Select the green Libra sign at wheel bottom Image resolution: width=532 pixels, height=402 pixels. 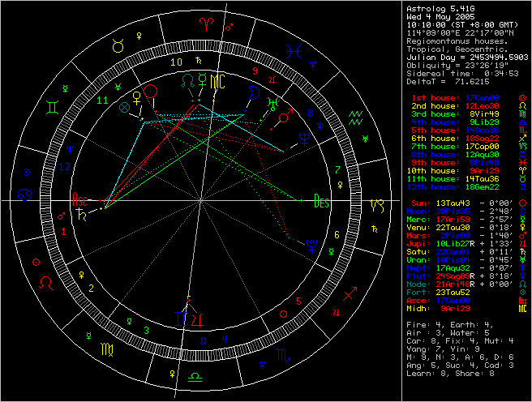coord(195,378)
